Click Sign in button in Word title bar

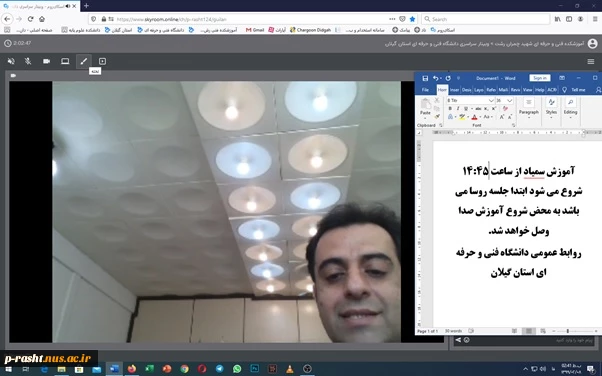540,78
